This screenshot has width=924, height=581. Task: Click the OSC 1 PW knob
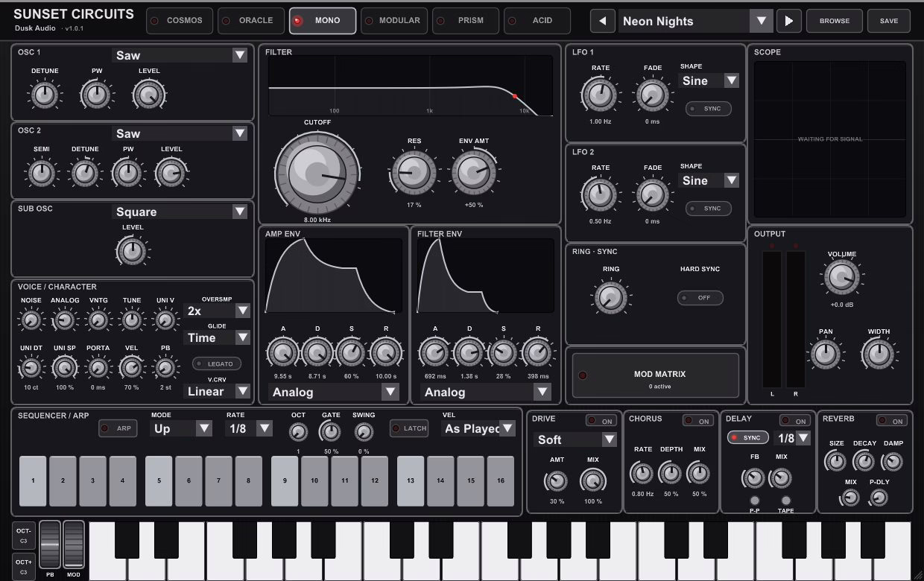click(97, 95)
